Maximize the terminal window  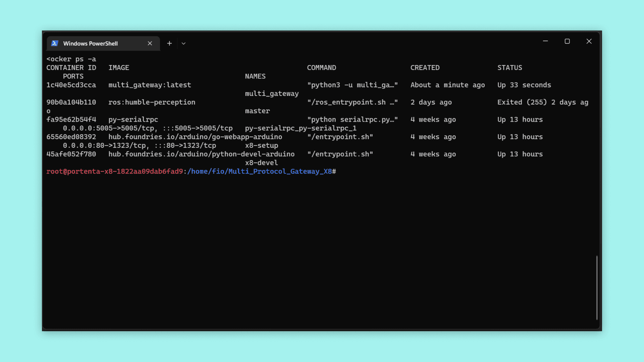tap(567, 41)
